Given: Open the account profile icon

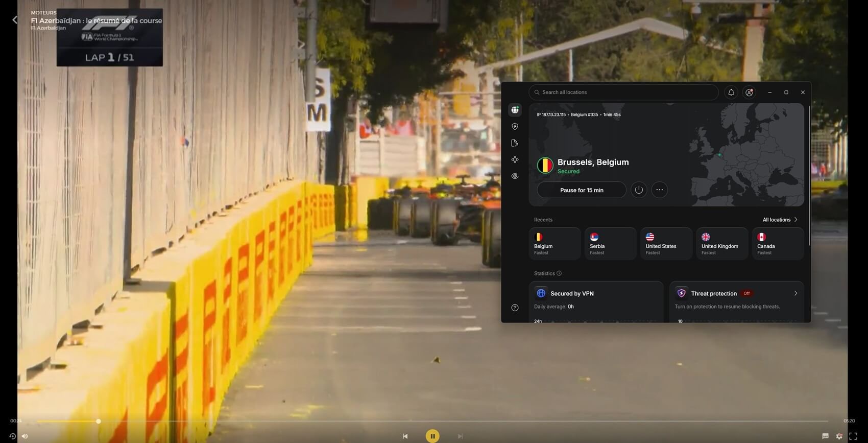Looking at the screenshot, I should tap(749, 92).
